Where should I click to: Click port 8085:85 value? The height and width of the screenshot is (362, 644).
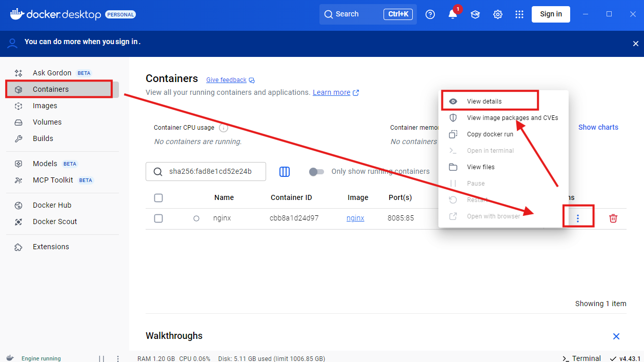pos(400,218)
